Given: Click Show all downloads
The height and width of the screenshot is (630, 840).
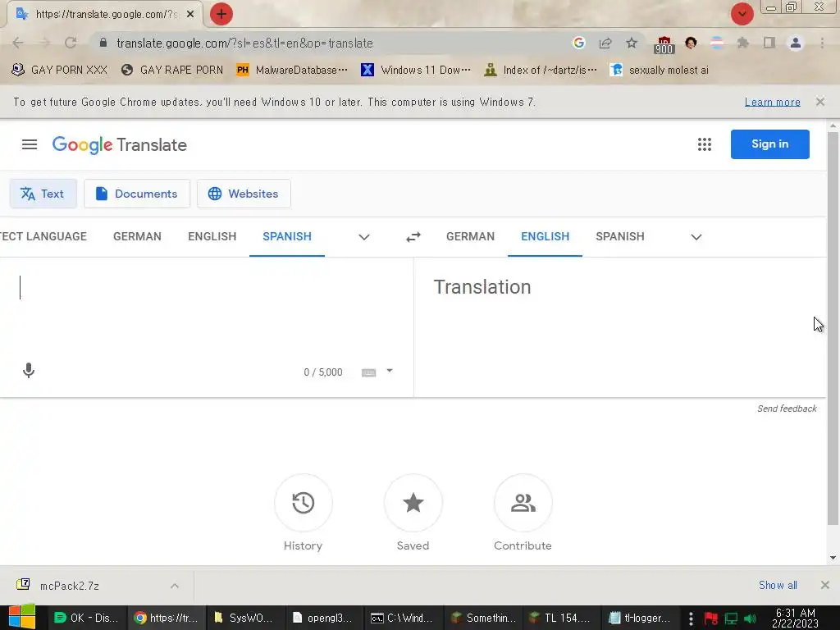Looking at the screenshot, I should pos(778,585).
